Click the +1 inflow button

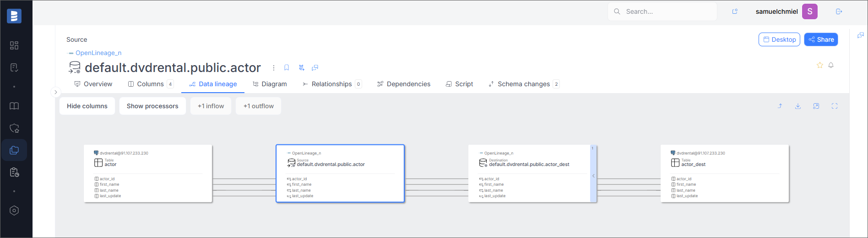(211, 106)
